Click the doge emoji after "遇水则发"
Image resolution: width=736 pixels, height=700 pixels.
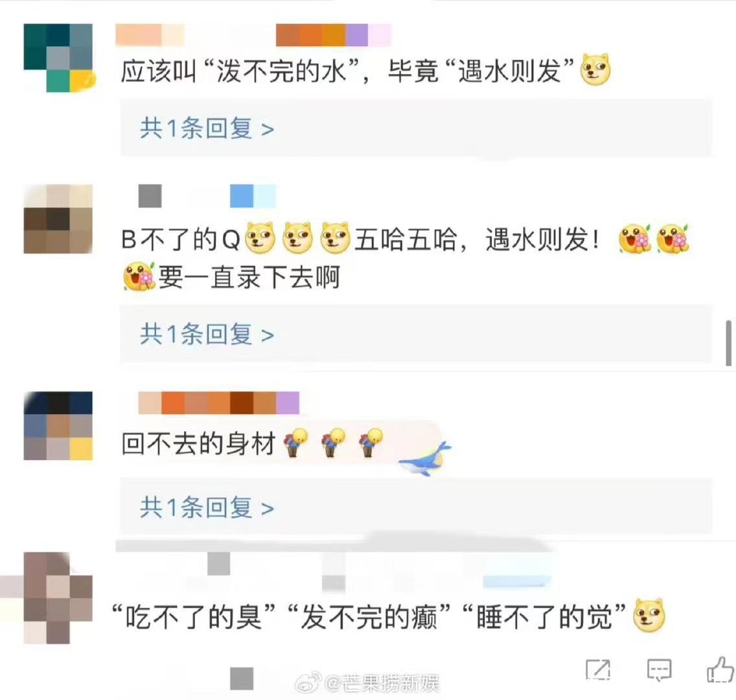[595, 70]
